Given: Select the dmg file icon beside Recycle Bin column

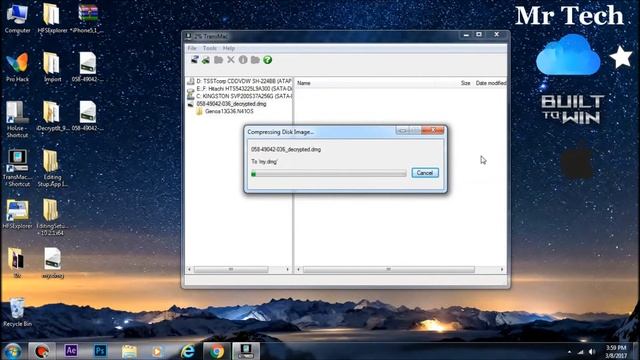Looking at the screenshot, I should [x=53, y=263].
